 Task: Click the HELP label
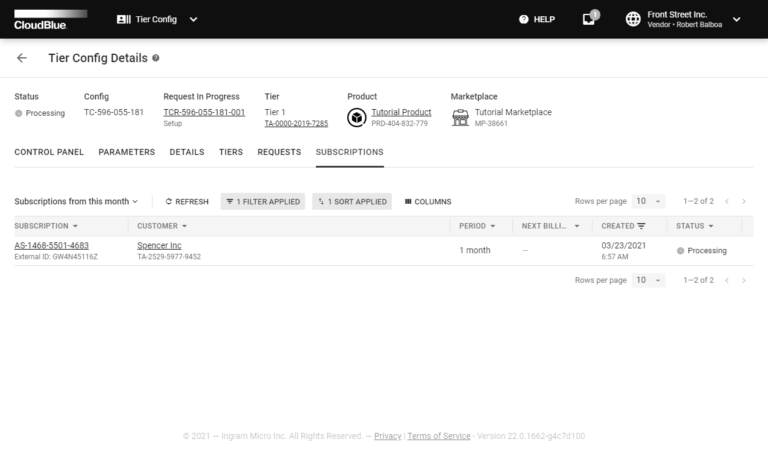coord(544,19)
